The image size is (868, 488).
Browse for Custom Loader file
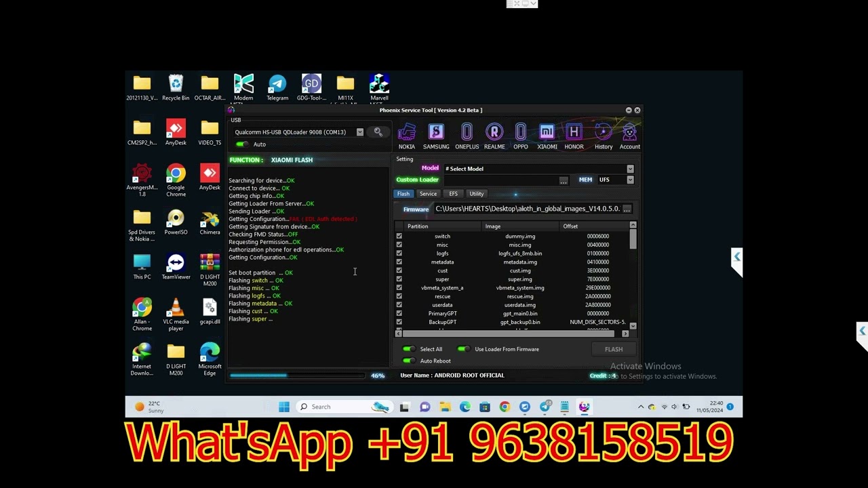coord(564,180)
